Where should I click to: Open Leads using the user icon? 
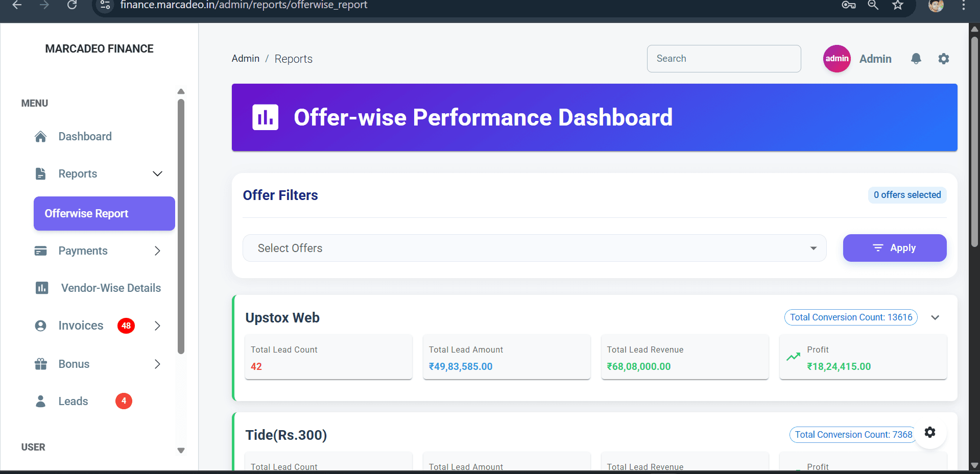point(40,401)
